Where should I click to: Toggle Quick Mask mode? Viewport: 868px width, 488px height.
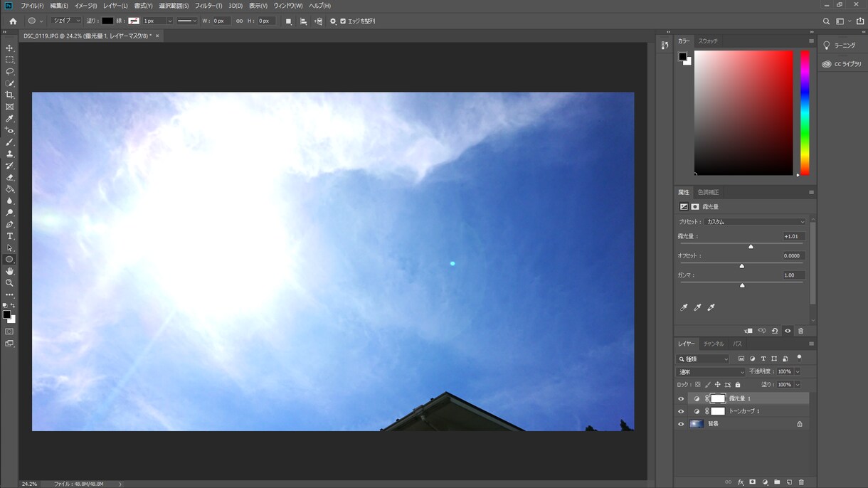pyautogui.click(x=10, y=331)
